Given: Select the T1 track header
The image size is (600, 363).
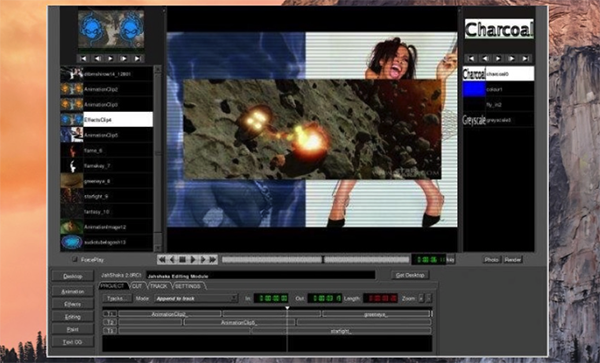Looking at the screenshot, I should click(x=110, y=314).
